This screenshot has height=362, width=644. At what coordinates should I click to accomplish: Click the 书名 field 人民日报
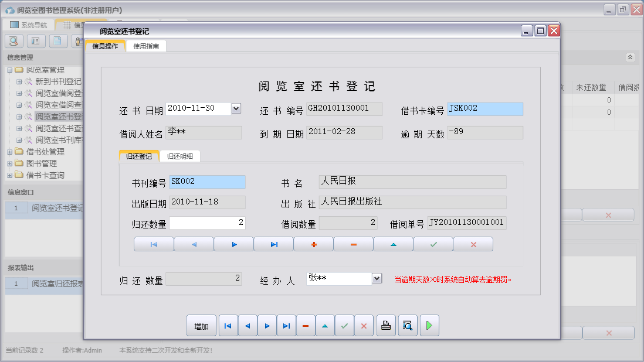(413, 182)
